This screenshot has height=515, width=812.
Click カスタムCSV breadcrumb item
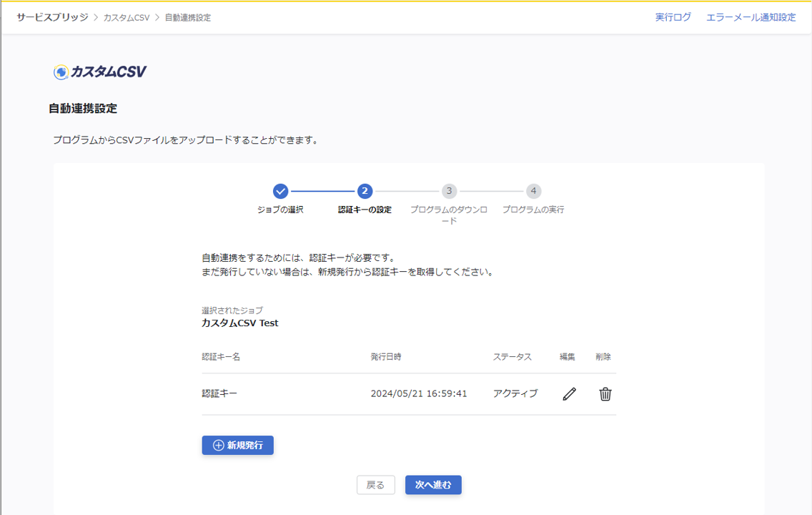(x=127, y=17)
